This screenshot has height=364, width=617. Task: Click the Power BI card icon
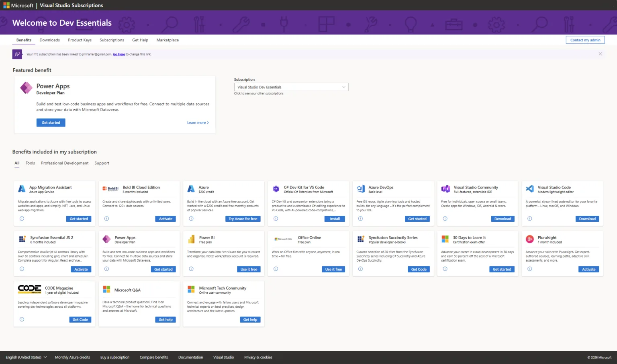pyautogui.click(x=191, y=239)
